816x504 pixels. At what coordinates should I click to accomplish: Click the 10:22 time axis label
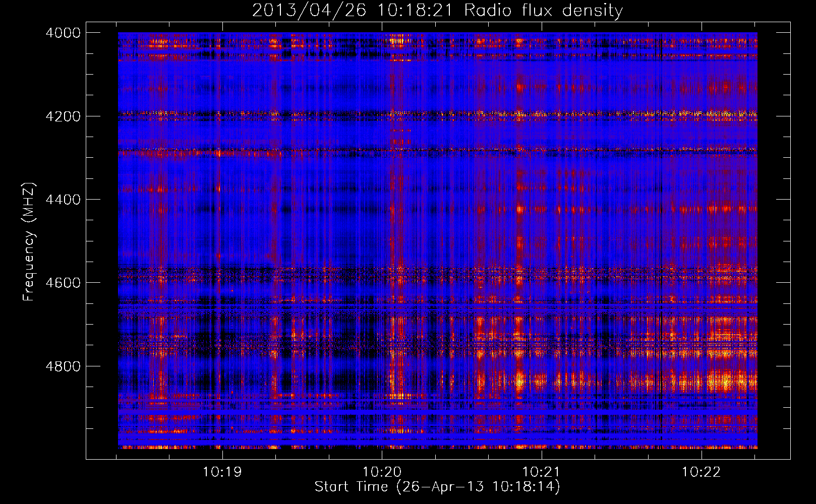(x=701, y=472)
